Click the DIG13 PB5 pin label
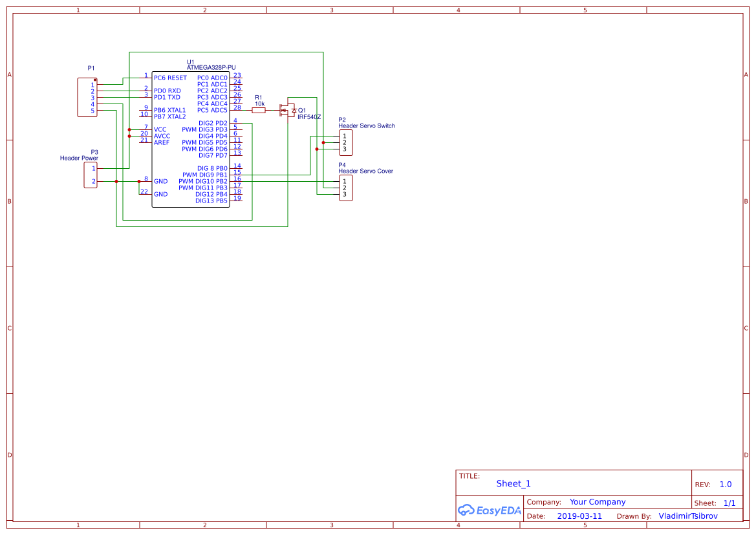Viewport: 756px width, 535px height. point(211,201)
